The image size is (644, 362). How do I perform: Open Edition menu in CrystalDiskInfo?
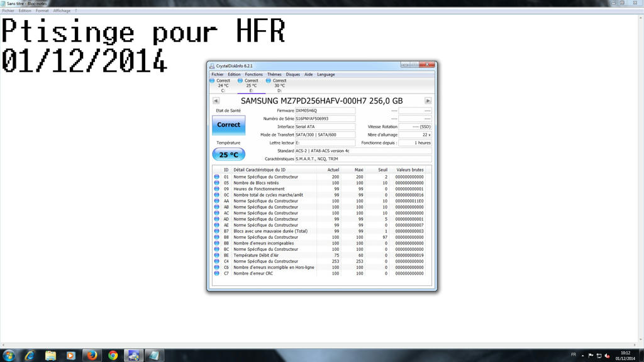point(234,74)
